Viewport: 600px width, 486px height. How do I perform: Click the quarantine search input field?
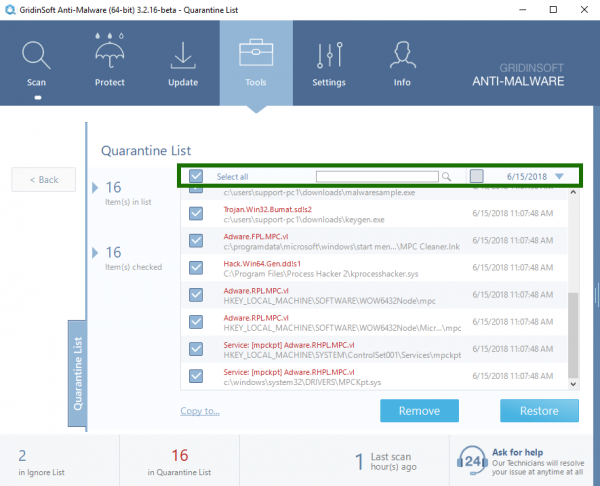point(377,176)
